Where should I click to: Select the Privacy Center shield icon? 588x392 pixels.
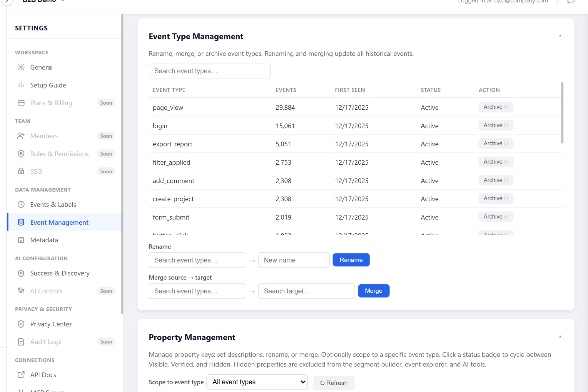pos(21,324)
